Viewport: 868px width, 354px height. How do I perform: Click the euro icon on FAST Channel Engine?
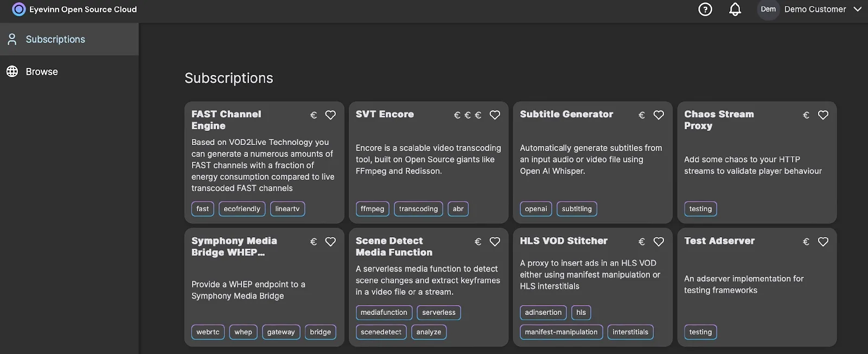pyautogui.click(x=314, y=115)
